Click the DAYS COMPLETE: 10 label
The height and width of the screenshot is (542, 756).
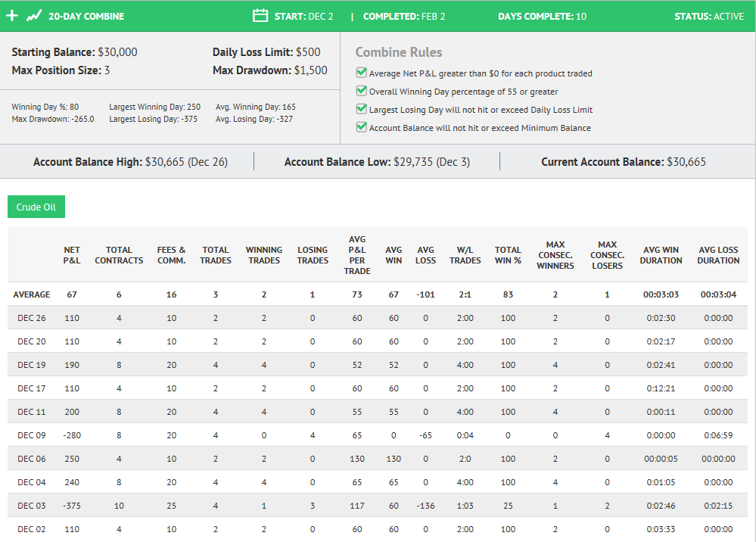(x=543, y=17)
